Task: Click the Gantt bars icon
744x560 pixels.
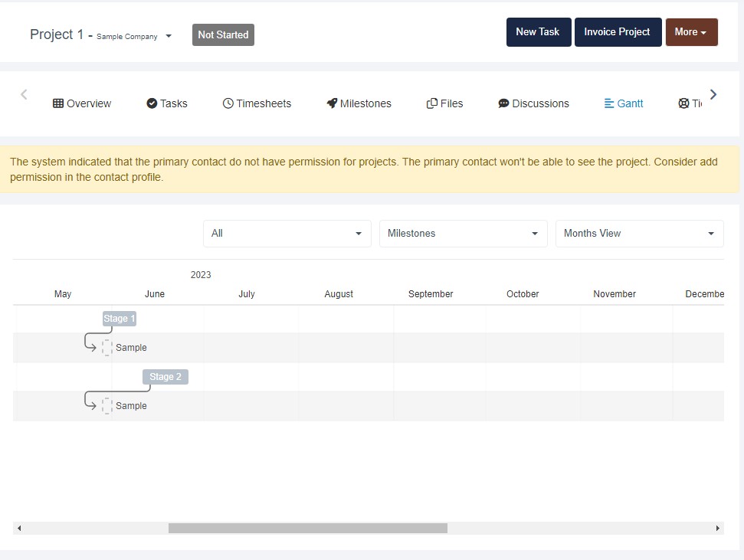Action: [x=609, y=103]
